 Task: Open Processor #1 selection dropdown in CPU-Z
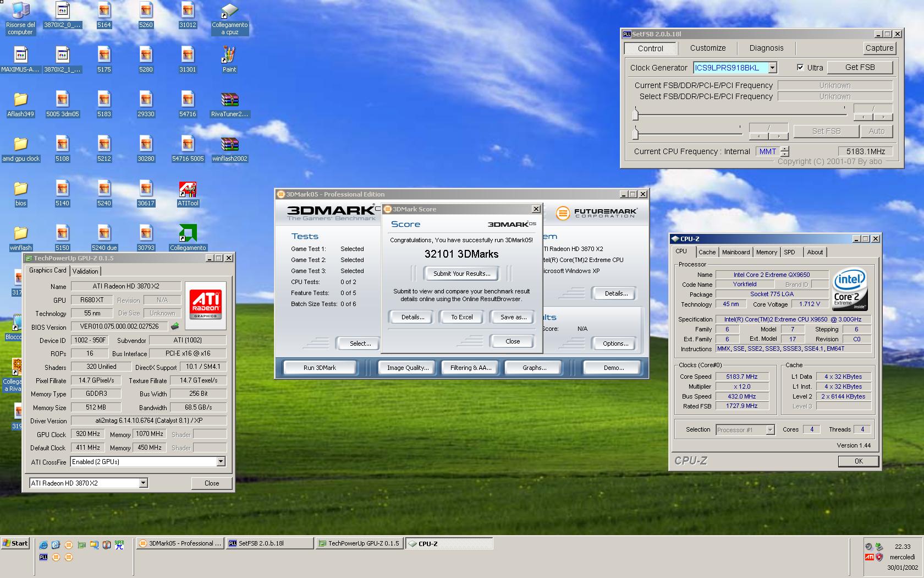point(770,430)
